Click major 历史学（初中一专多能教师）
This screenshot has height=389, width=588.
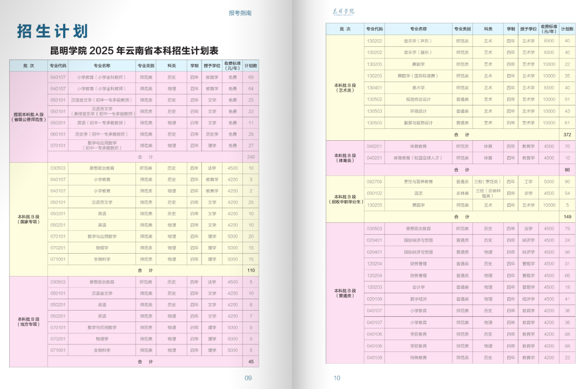[x=102, y=134]
